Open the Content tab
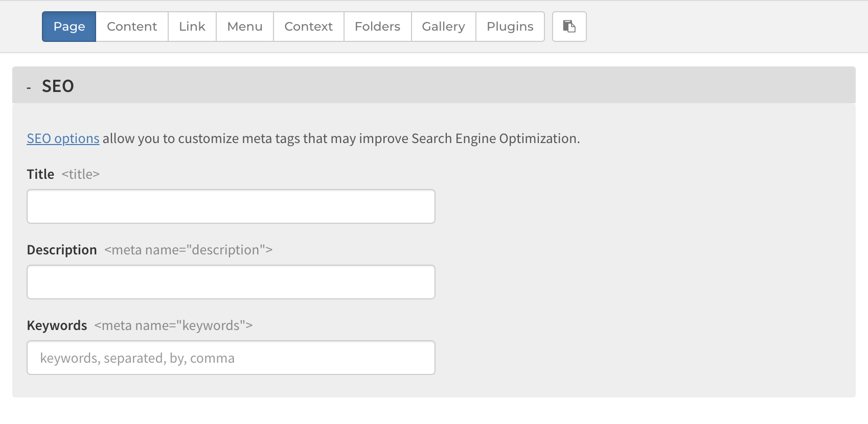 coord(132,27)
